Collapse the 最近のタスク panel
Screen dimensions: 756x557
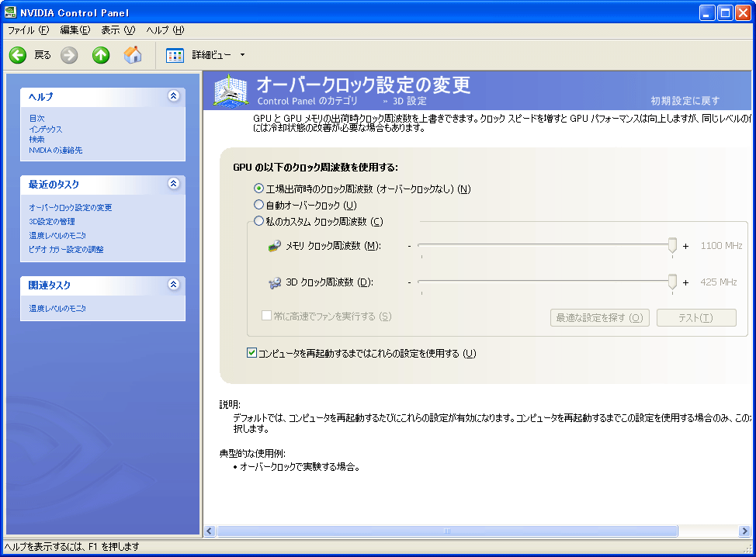click(x=173, y=184)
